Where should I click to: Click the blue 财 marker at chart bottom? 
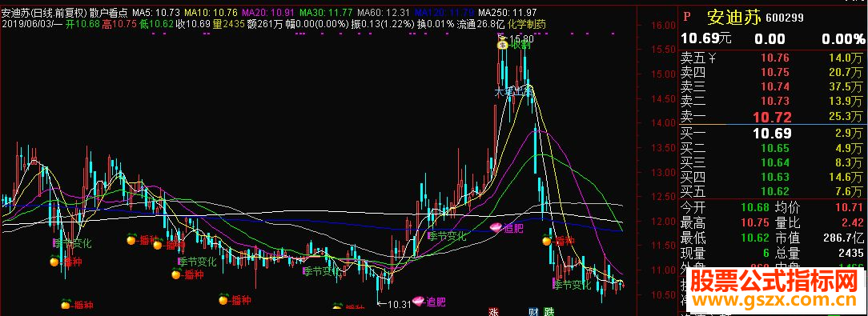pos(533,312)
